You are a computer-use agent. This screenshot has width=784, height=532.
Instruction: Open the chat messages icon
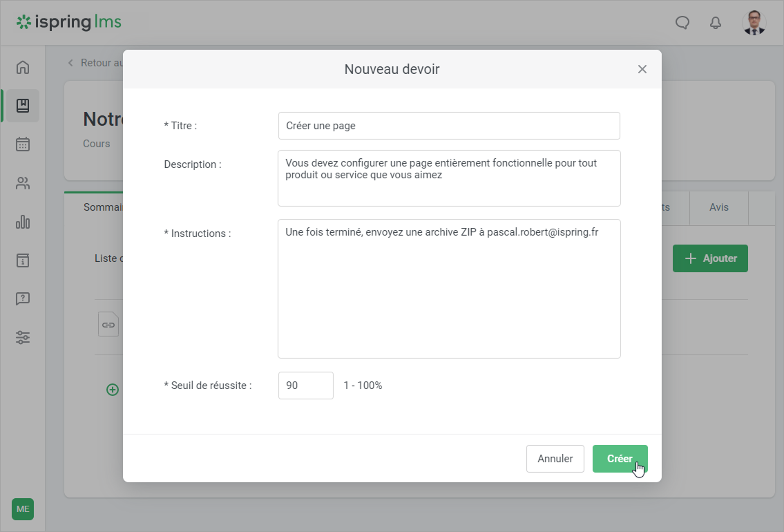682,23
